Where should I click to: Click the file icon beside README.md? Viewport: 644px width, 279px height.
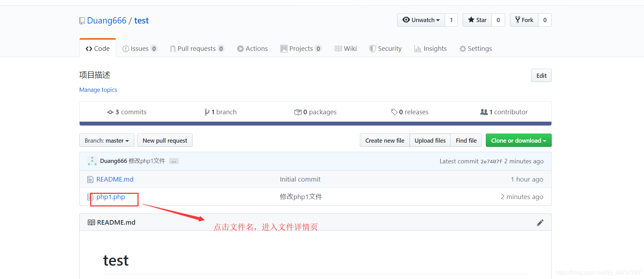pos(90,179)
